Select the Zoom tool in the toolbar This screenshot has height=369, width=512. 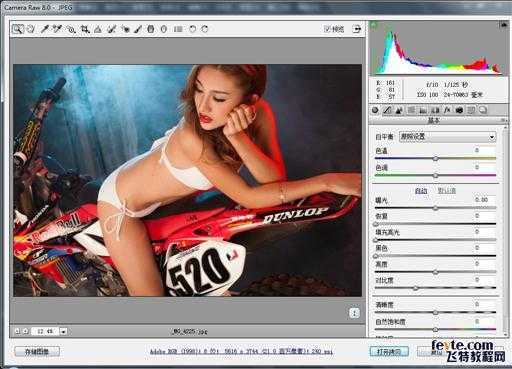point(17,29)
